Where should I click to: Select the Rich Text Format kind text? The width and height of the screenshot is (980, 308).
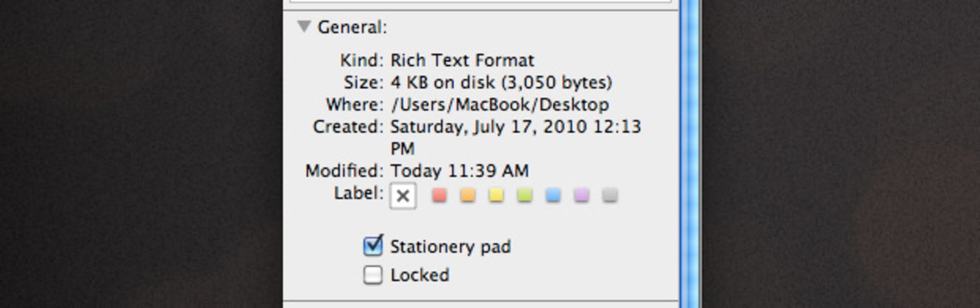pos(462,60)
